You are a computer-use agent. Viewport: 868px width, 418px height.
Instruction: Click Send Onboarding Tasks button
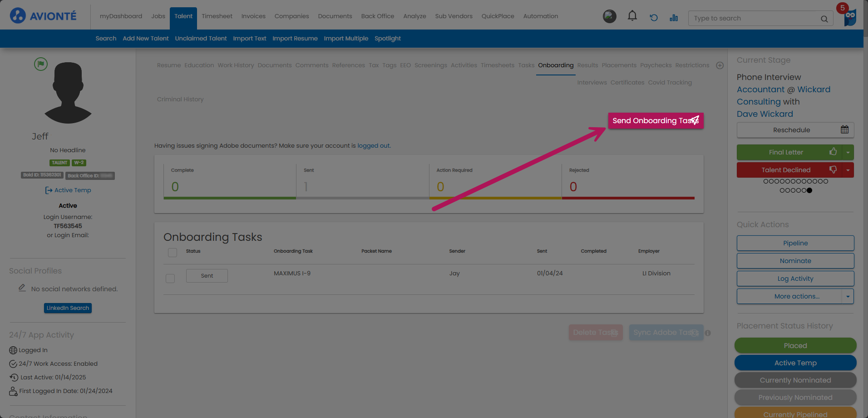click(656, 121)
